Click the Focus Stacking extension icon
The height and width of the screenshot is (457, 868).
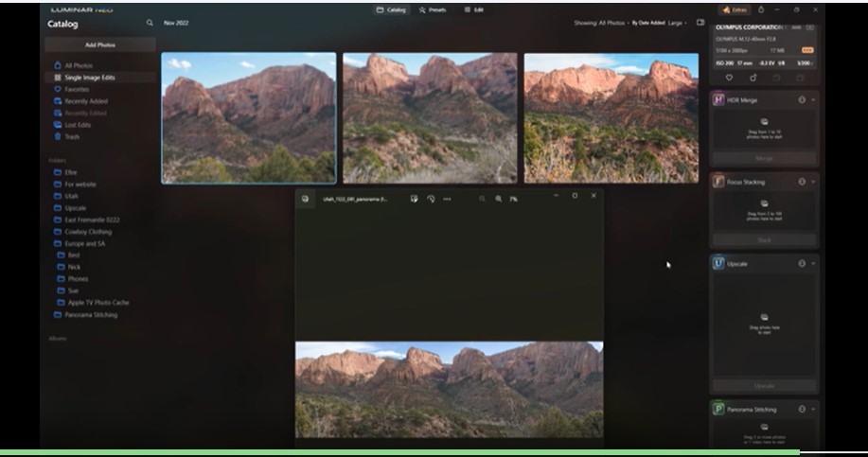tap(718, 182)
